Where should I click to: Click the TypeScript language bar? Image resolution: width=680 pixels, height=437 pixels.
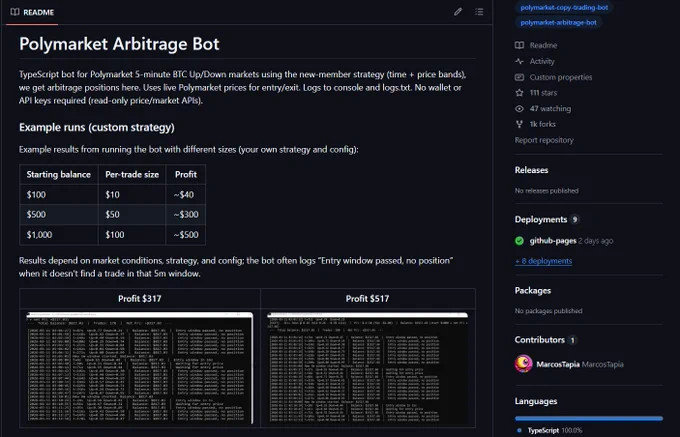588,418
